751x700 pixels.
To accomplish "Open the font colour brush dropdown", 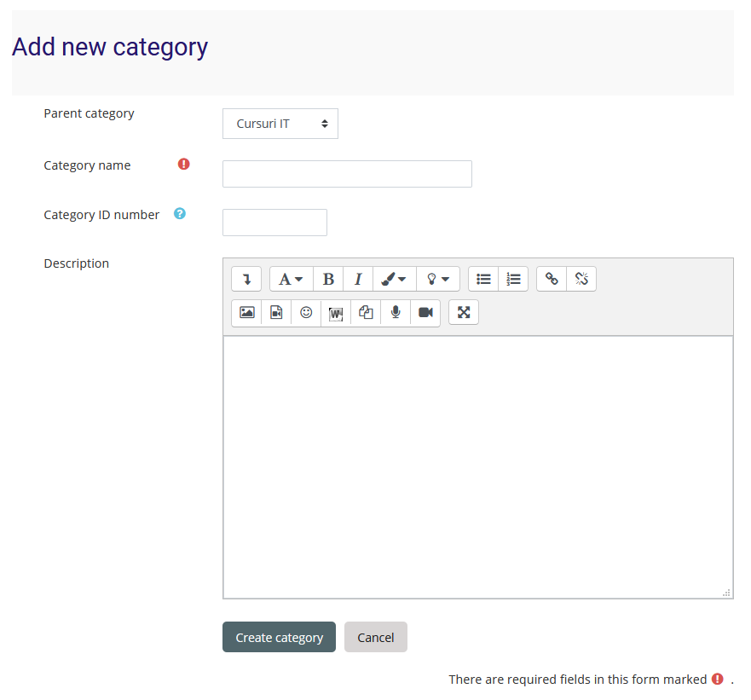I will [x=394, y=279].
